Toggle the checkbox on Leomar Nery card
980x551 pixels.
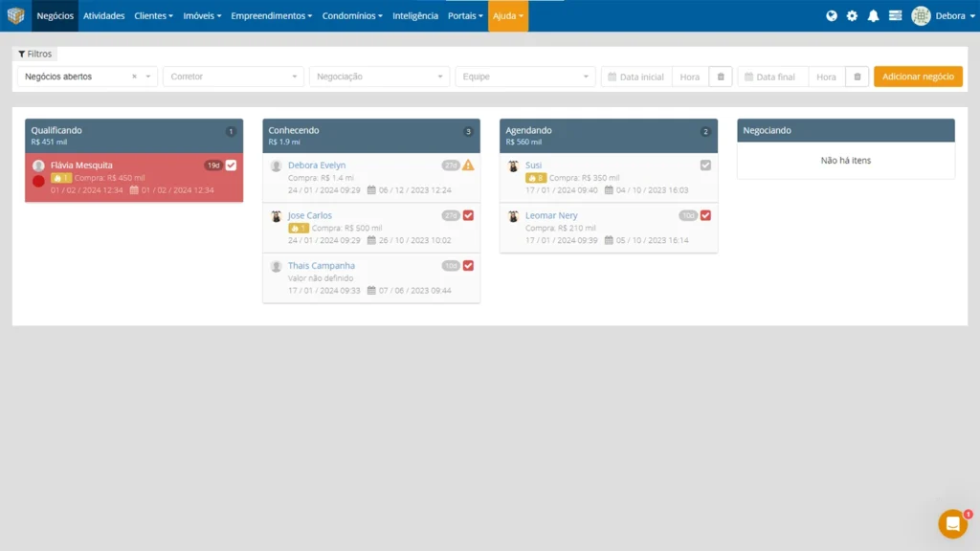click(705, 215)
